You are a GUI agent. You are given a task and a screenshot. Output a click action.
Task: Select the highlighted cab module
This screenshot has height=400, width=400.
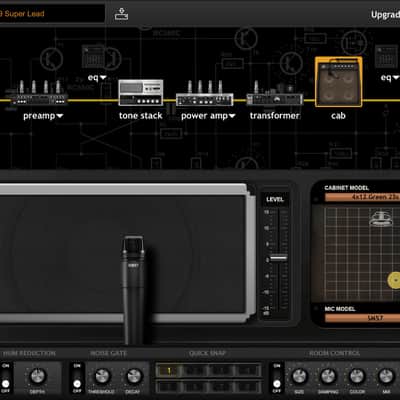coord(338,82)
